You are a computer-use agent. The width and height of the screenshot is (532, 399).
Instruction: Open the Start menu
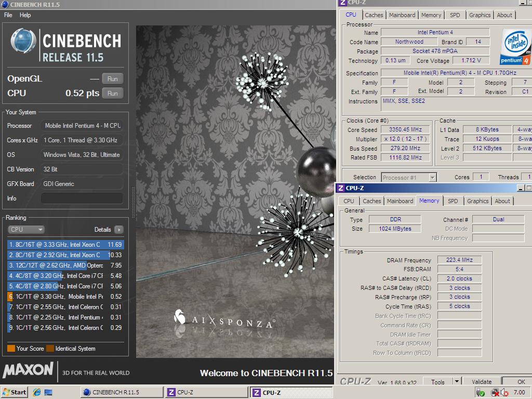pos(15,392)
